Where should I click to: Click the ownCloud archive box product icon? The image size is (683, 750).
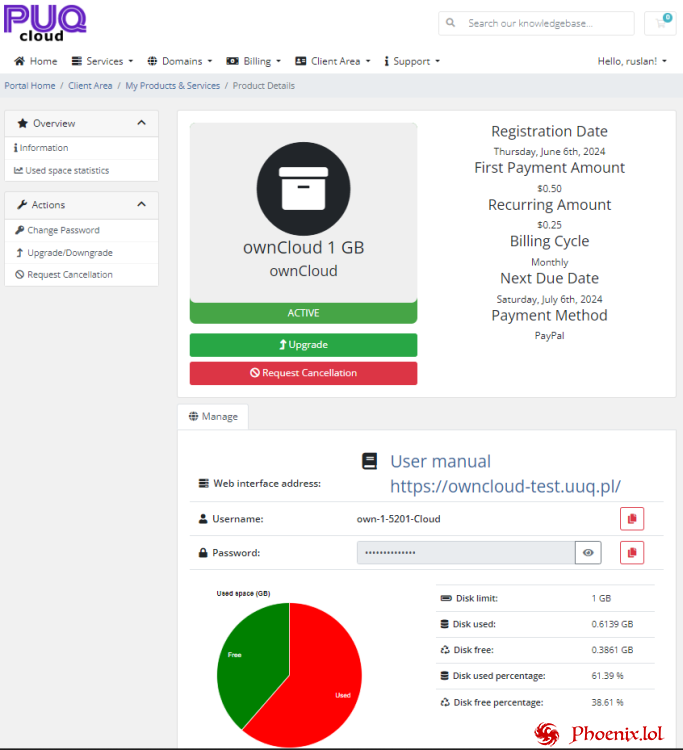303,188
